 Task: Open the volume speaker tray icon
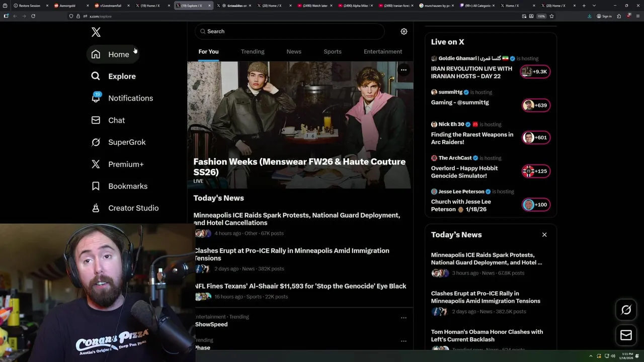click(x=613, y=356)
